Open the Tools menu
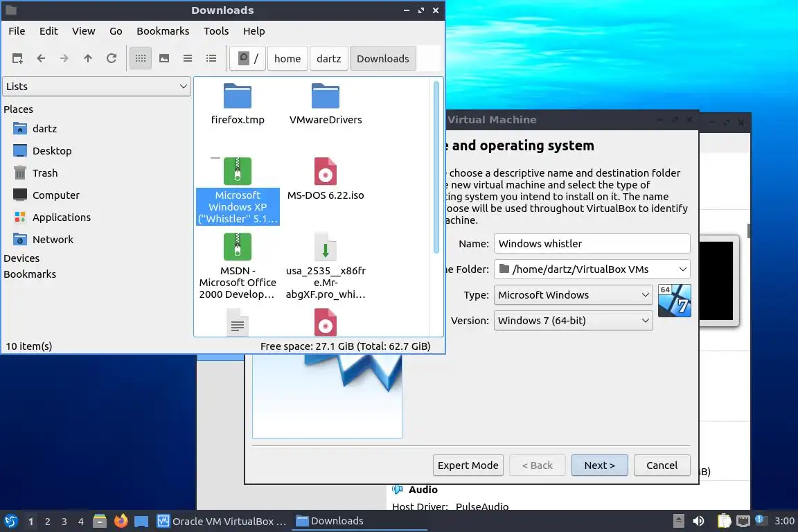Screen dimensions: 798x532 pyautogui.click(x=216, y=31)
